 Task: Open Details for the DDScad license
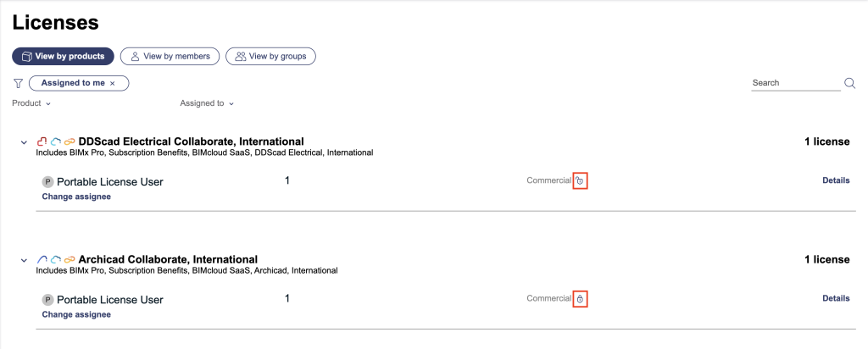836,180
